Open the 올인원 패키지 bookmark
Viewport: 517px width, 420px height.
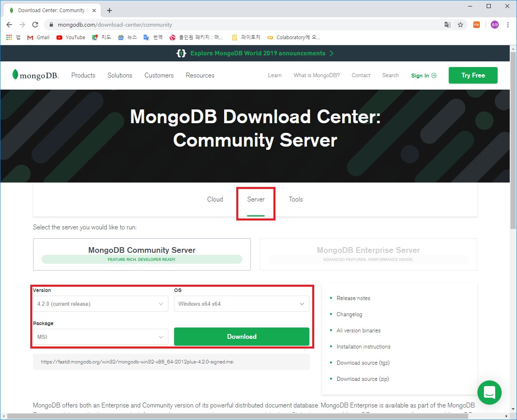[x=196, y=37]
